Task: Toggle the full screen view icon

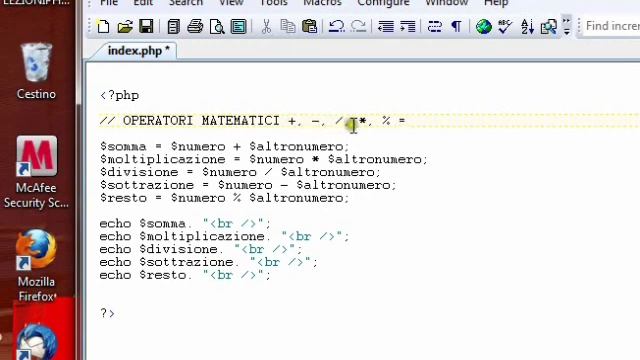Action: 238,27
